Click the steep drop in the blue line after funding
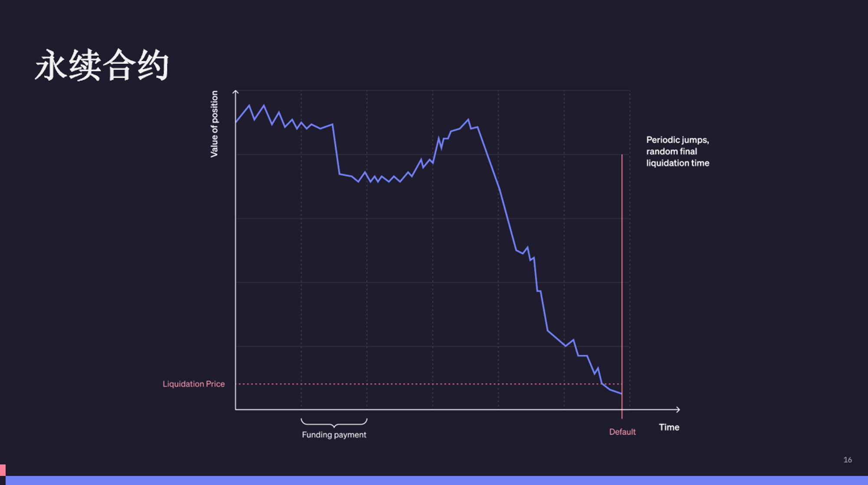The image size is (868, 485). click(336, 150)
